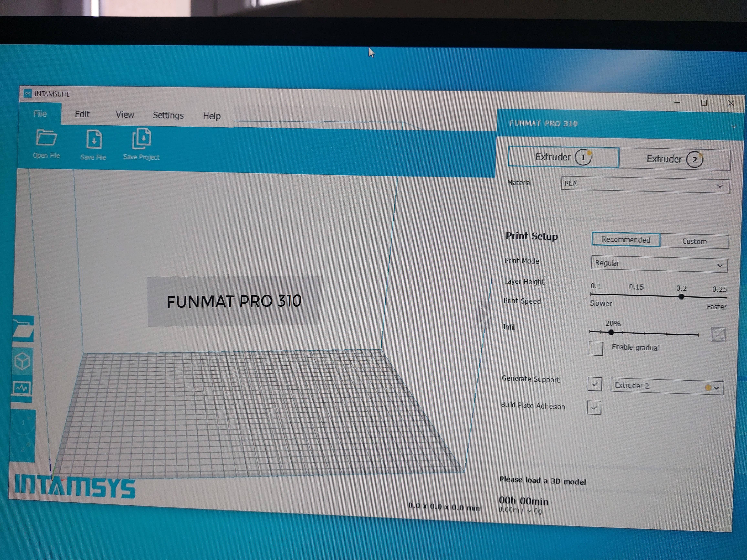Viewport: 747px width, 560px height.
Task: Minimize the INTAMSUITE window
Action: coord(677,103)
